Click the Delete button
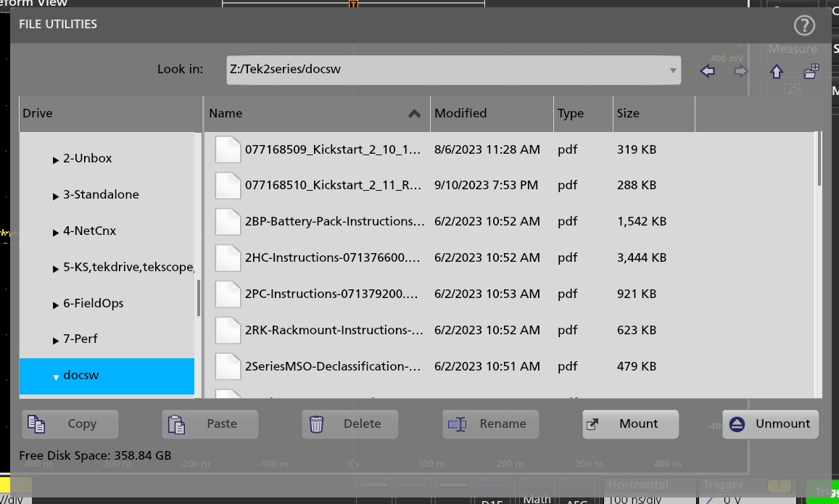The height and width of the screenshot is (504, 839). pyautogui.click(x=350, y=424)
